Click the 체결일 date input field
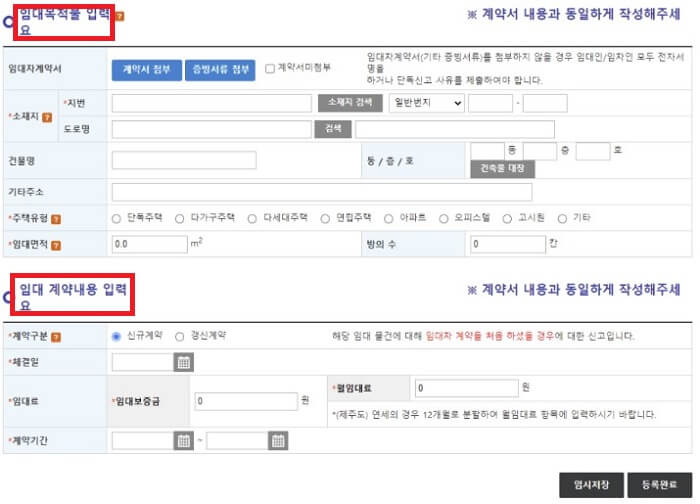This screenshot has height=504, width=700. 143,362
